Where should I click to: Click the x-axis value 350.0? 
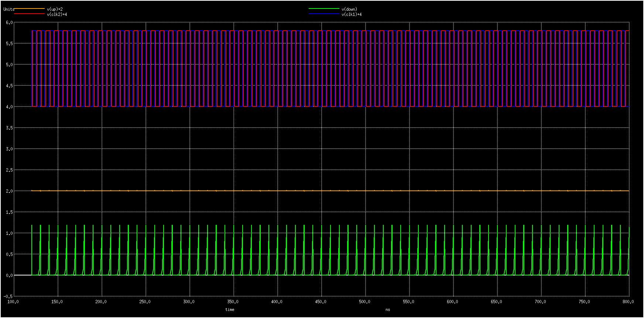[x=233, y=302]
